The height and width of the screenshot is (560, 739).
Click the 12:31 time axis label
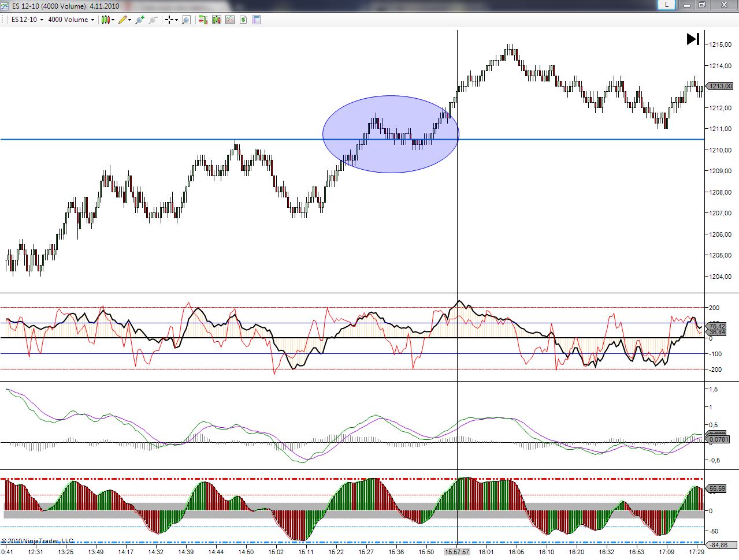point(36,552)
